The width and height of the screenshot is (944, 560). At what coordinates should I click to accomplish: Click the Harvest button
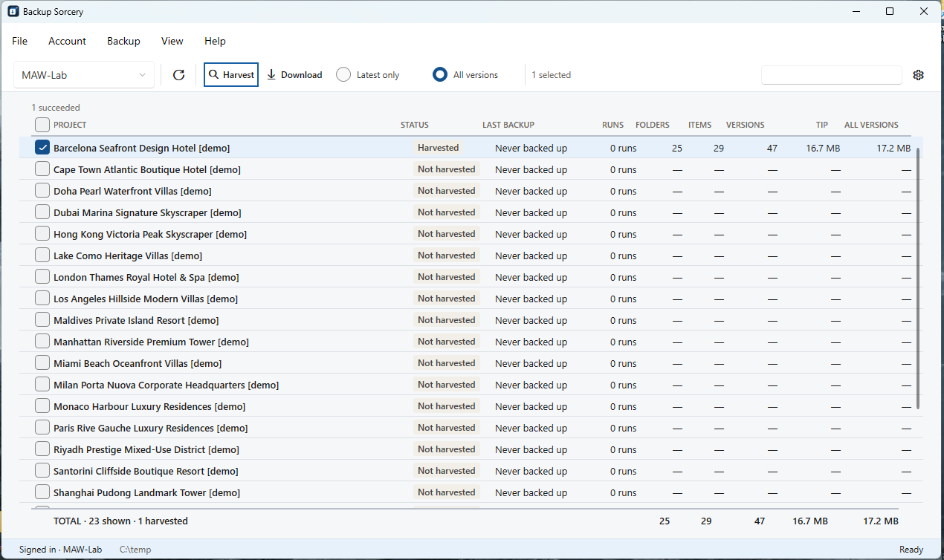point(231,75)
